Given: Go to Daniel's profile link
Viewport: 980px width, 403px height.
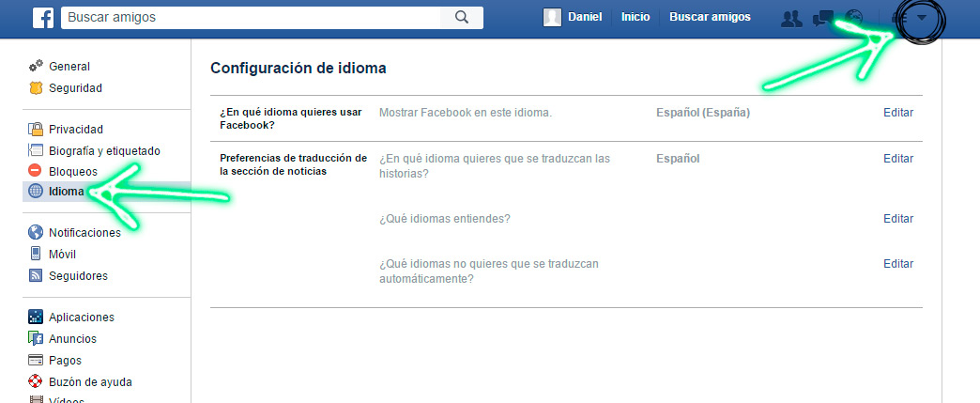Looking at the screenshot, I should tap(585, 18).
